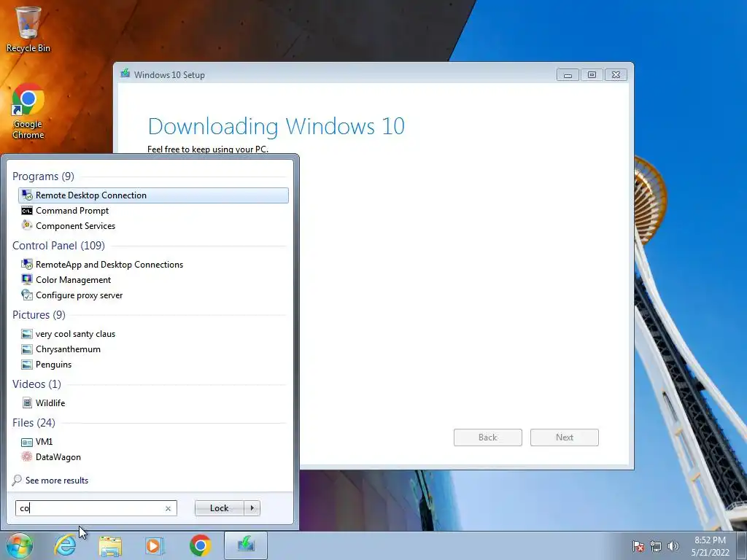747x560 pixels.
Task: Open Windows Explorer from the taskbar
Action: (110, 545)
